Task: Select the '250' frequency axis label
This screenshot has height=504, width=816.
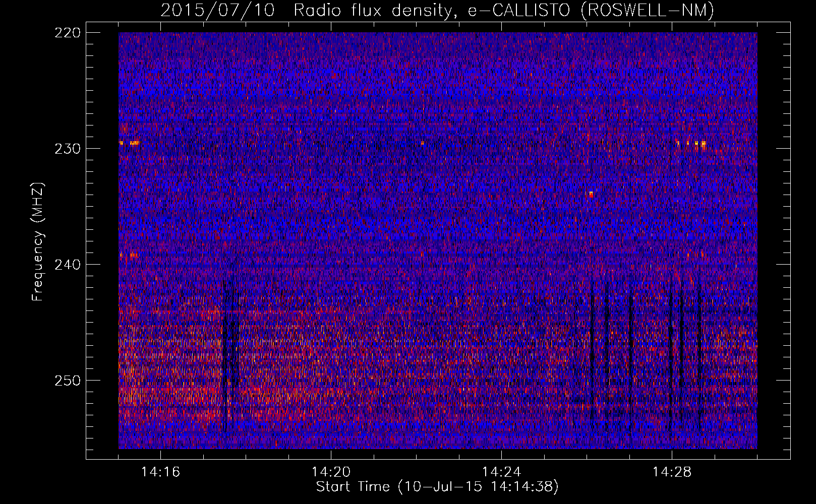Action: [x=67, y=381]
